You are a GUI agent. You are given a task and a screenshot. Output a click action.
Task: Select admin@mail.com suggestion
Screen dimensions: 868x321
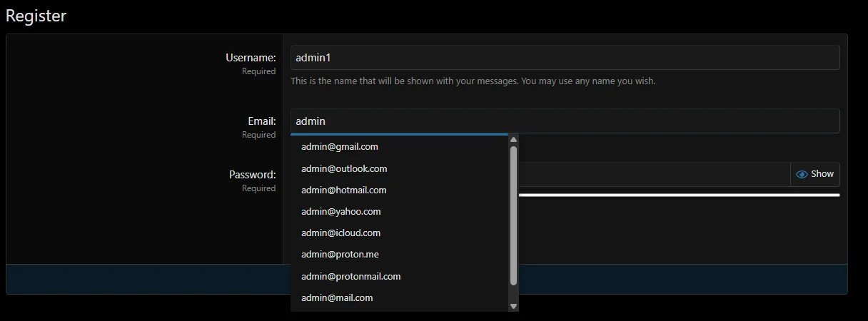pyautogui.click(x=399, y=298)
